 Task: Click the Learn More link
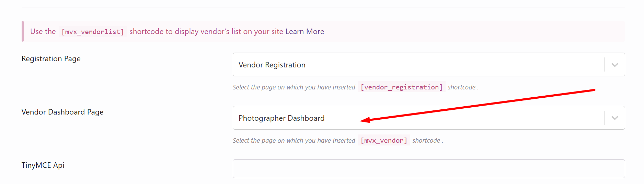304,32
